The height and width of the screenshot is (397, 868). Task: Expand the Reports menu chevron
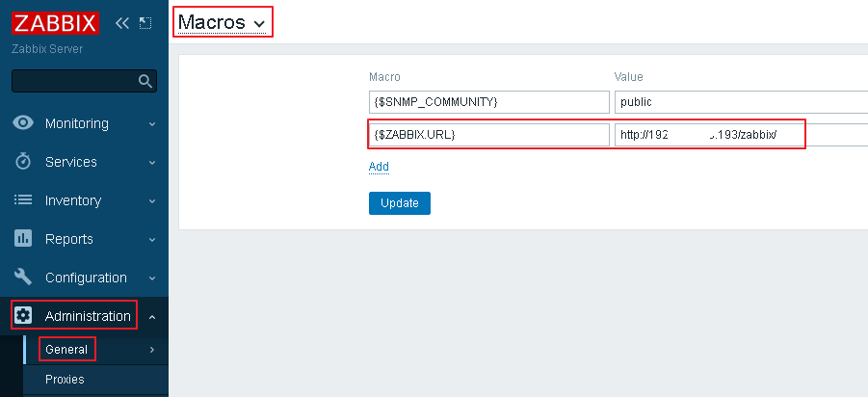point(152,240)
